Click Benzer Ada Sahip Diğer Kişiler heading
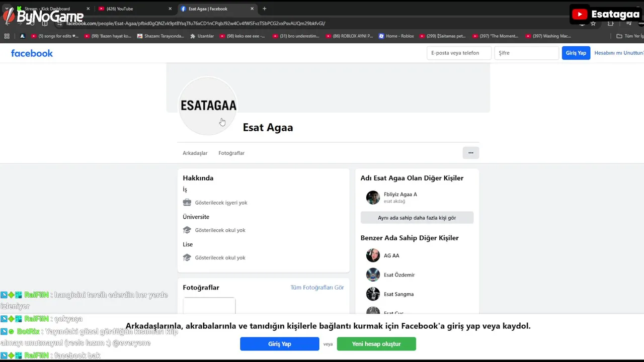 point(410,238)
